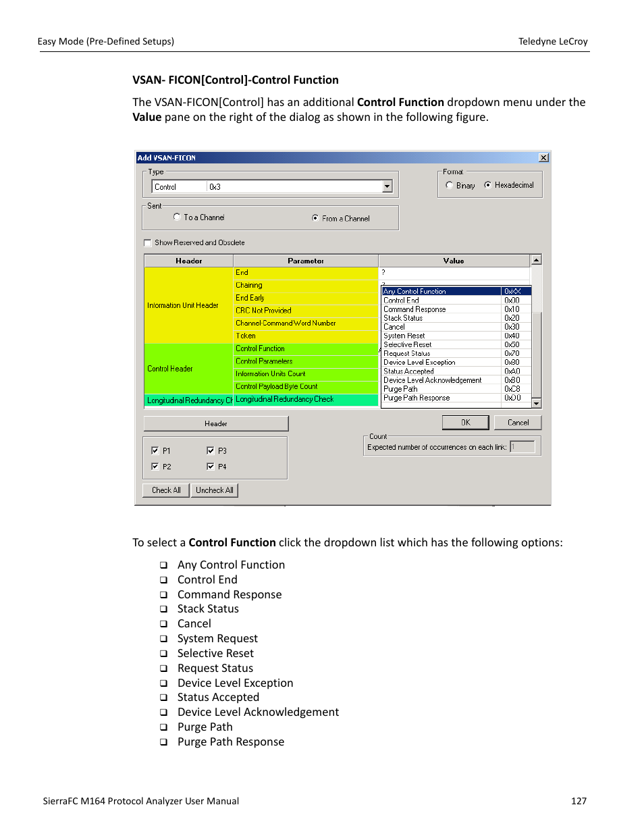Screen dimensions: 644x834
Task: Click the Check All button
Action: (x=166, y=490)
